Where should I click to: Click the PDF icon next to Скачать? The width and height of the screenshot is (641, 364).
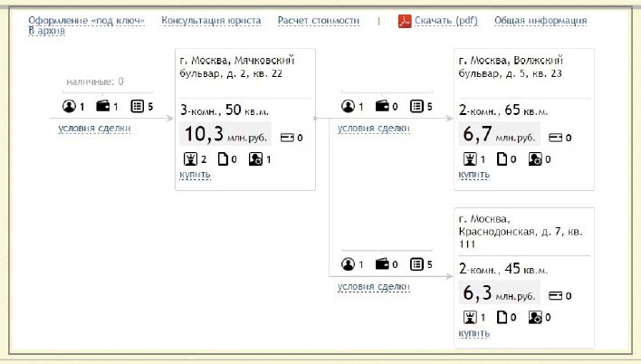coord(405,21)
